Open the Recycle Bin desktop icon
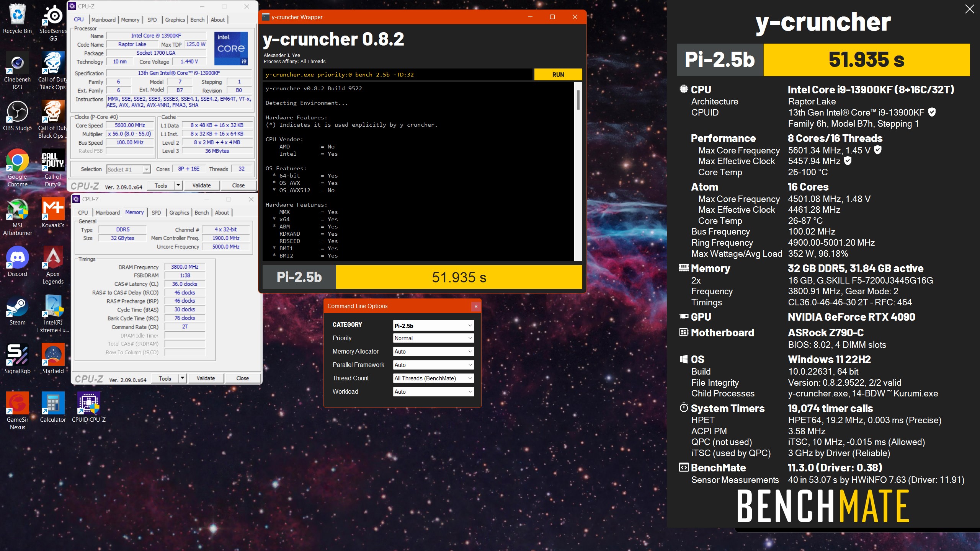The width and height of the screenshot is (980, 551). (x=17, y=18)
